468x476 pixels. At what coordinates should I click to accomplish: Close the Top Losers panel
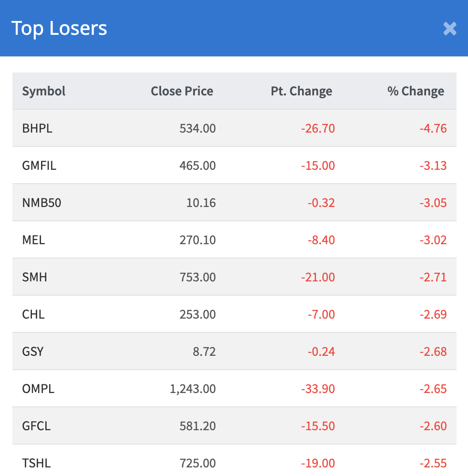click(449, 29)
